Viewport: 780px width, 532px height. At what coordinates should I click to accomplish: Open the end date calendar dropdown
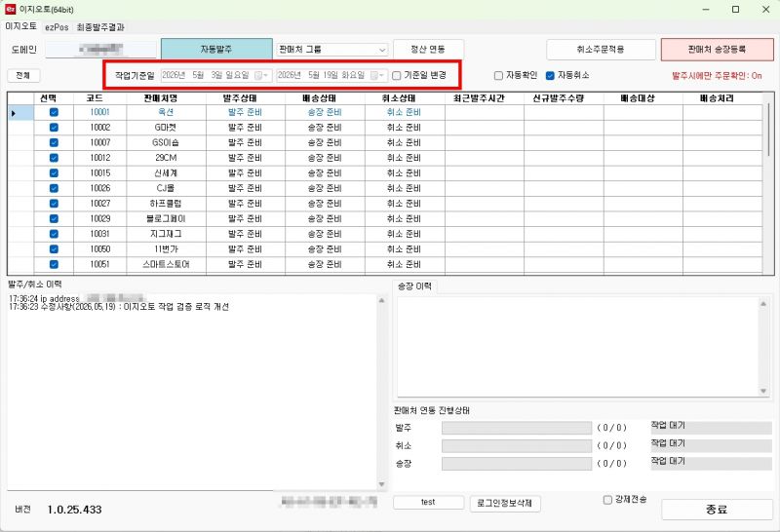point(377,76)
